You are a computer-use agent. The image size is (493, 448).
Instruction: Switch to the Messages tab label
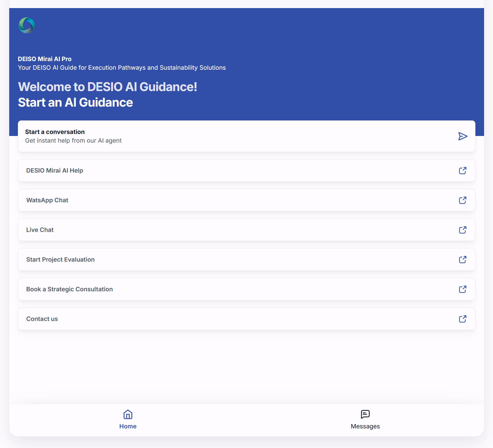[x=365, y=426]
